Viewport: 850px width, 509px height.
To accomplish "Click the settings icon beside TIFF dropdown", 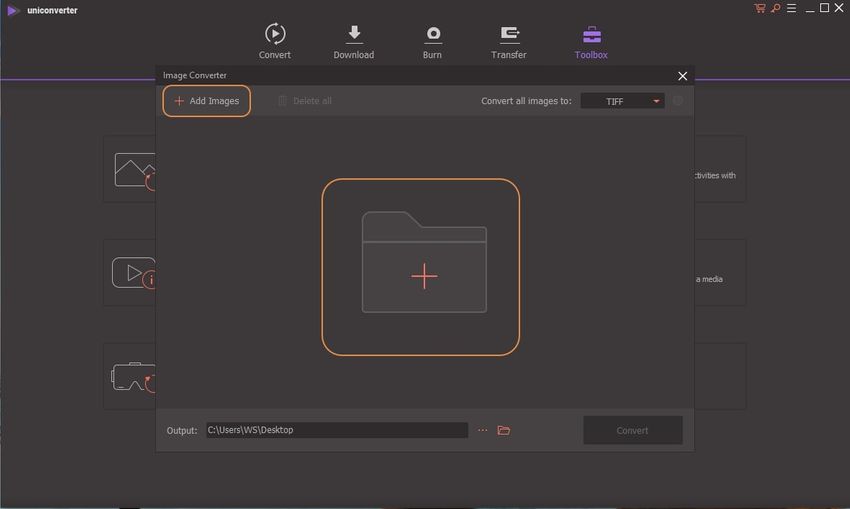I will point(678,101).
